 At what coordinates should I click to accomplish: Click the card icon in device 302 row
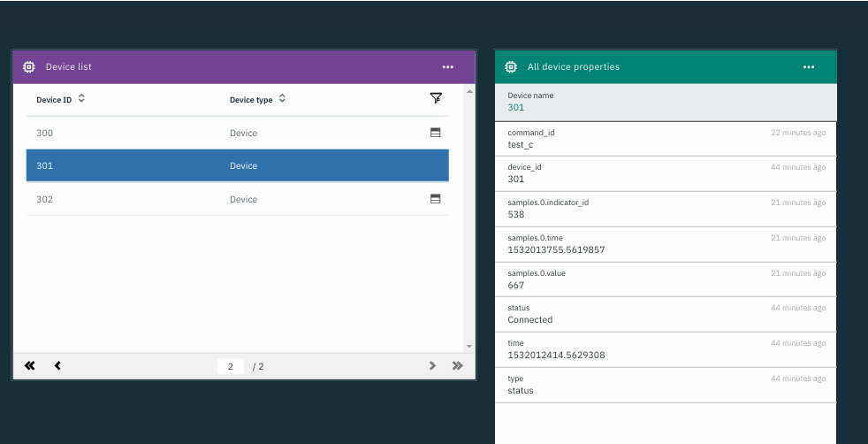click(x=436, y=199)
